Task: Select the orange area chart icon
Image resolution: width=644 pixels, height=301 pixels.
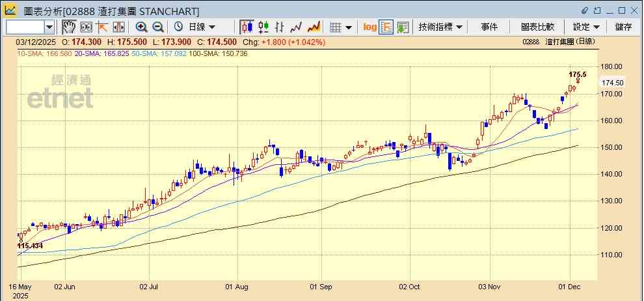Action: coord(314,27)
